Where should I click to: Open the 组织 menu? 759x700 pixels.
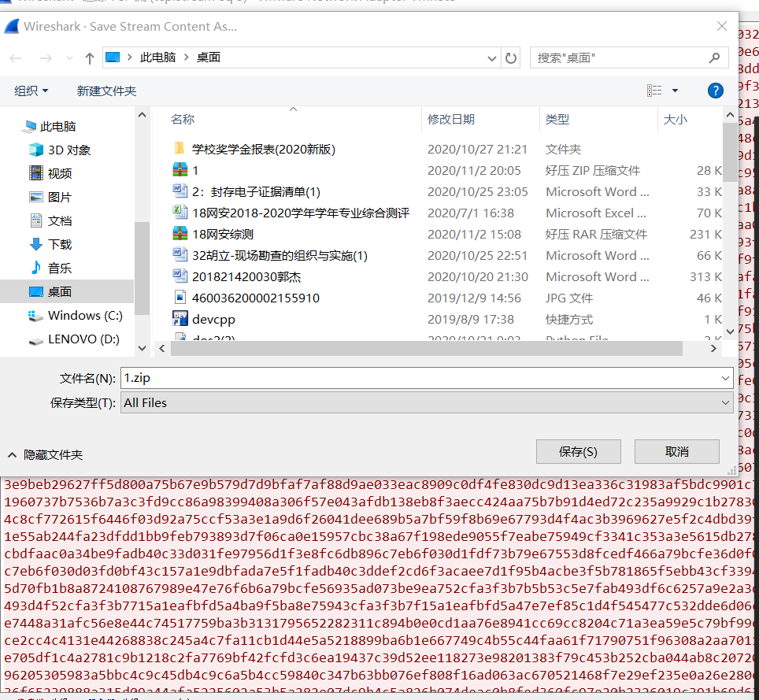pos(31,91)
